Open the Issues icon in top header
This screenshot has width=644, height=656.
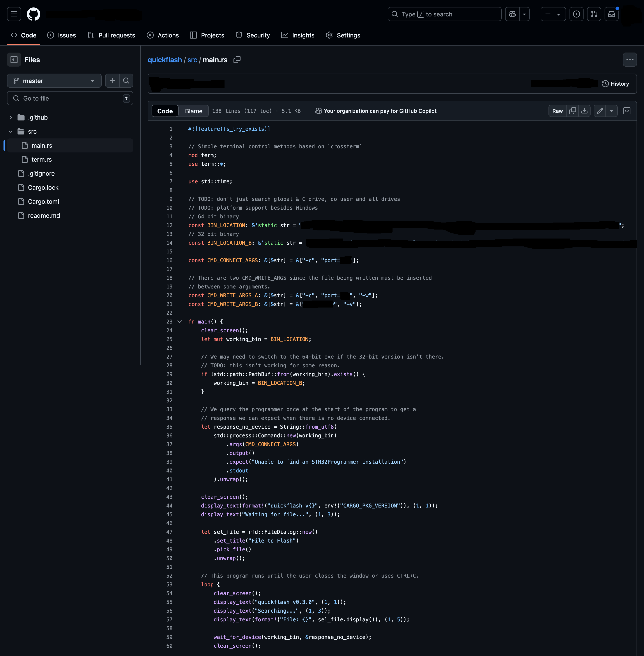point(576,14)
